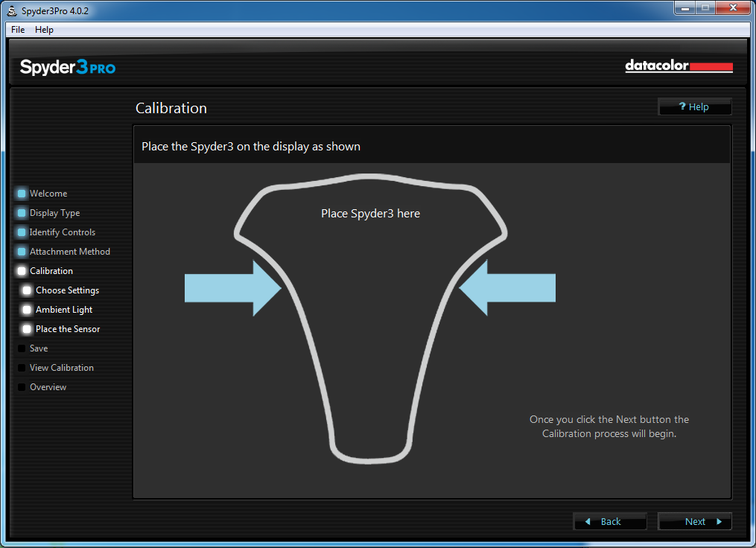Open the Help menu in menu bar
756x548 pixels.
44,29
